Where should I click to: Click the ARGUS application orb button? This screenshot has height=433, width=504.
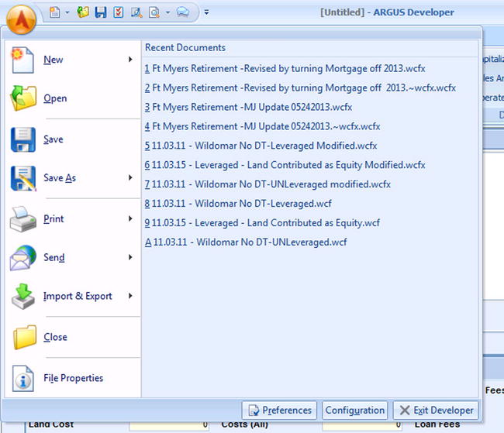[x=21, y=20]
